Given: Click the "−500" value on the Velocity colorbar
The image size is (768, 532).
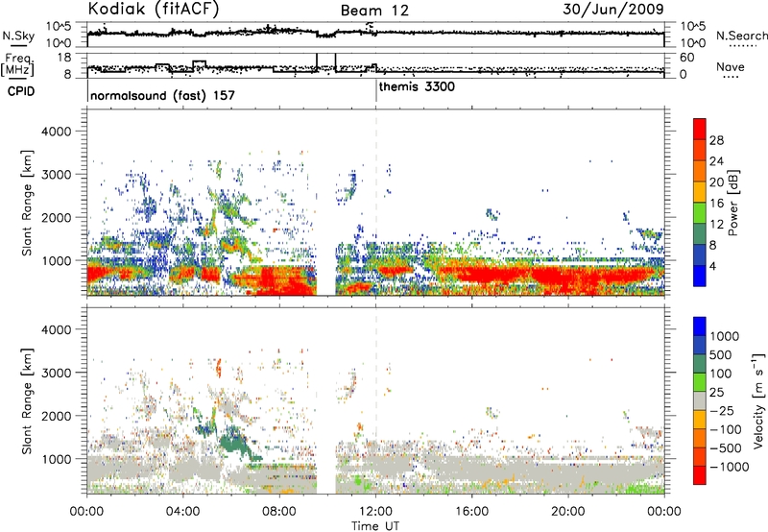Looking at the screenshot, I should tap(726, 447).
